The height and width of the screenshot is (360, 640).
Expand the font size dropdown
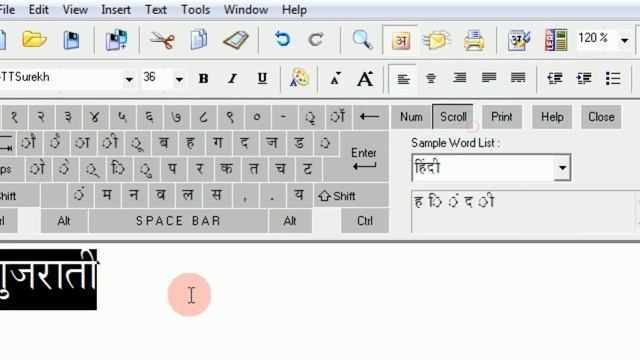179,79
